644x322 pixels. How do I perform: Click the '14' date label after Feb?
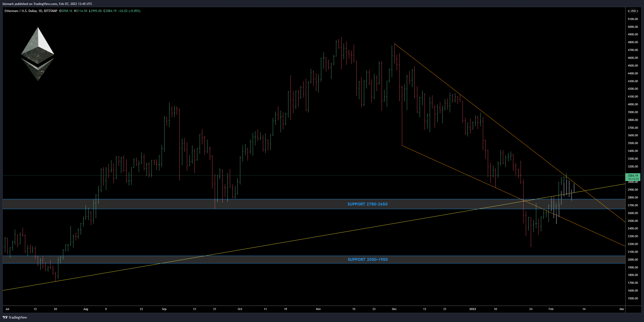(x=584, y=309)
